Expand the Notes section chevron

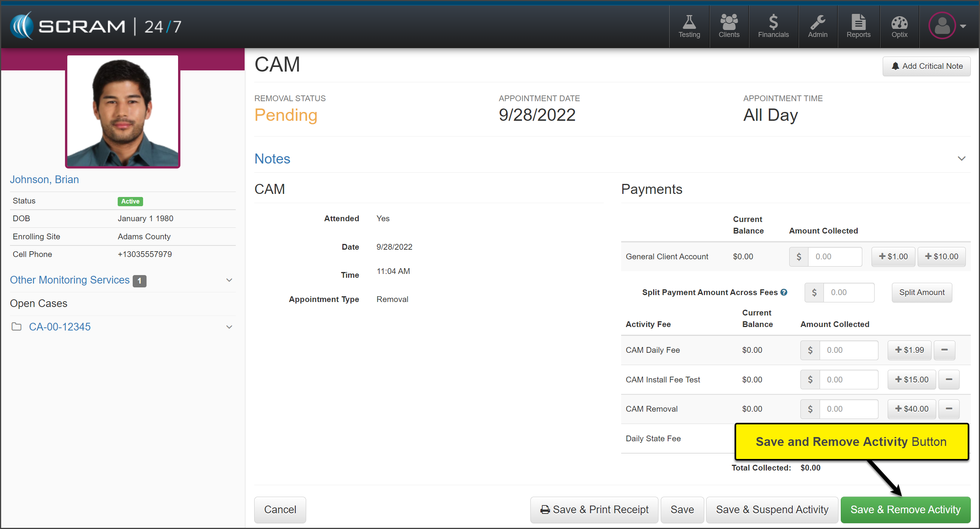click(961, 159)
